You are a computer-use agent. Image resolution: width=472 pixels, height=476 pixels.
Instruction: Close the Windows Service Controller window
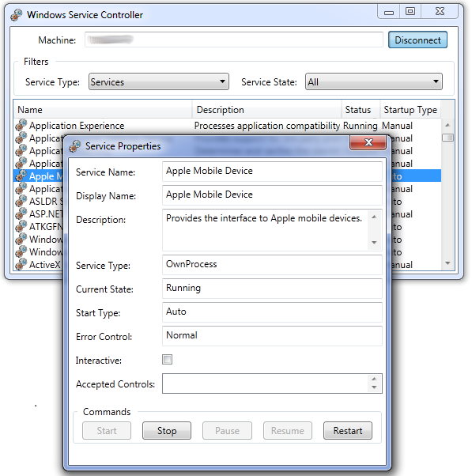[440, 12]
